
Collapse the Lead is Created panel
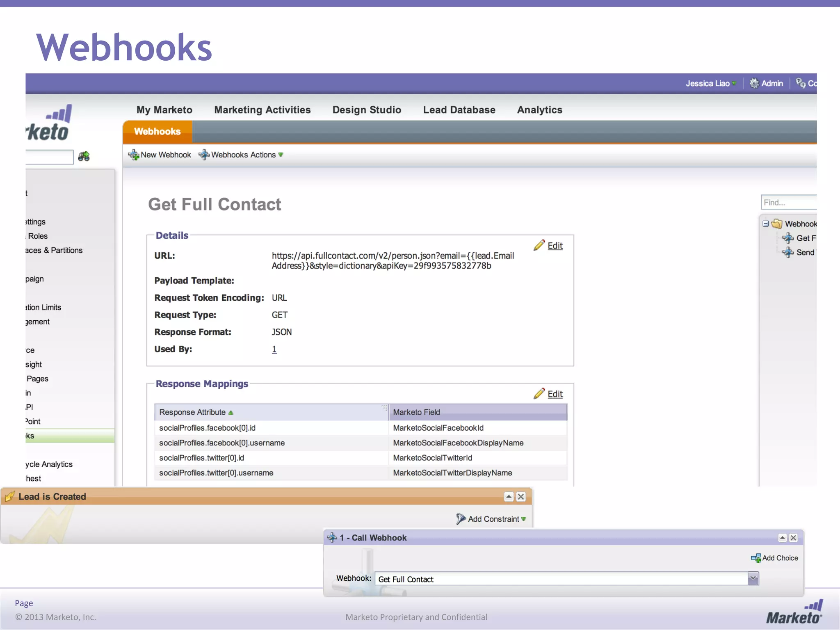[x=509, y=497]
